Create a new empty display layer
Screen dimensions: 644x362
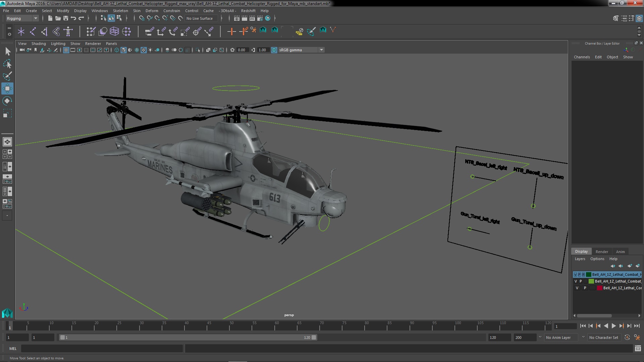point(630,266)
